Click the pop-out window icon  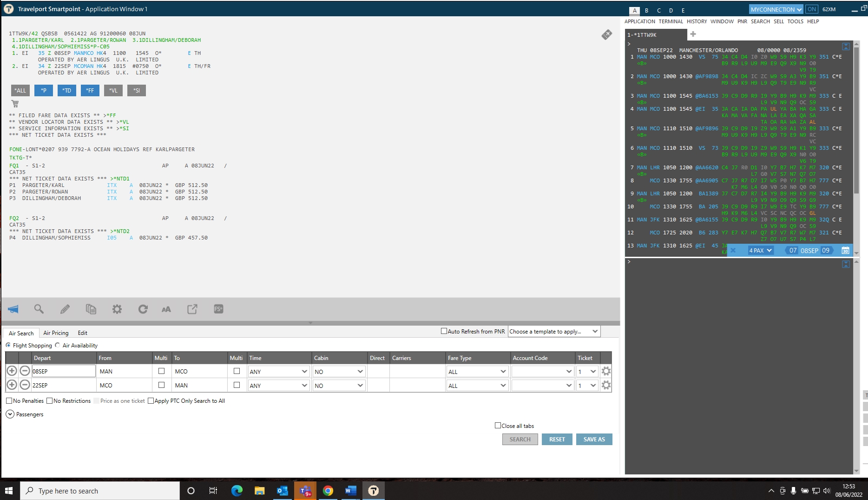tap(192, 309)
